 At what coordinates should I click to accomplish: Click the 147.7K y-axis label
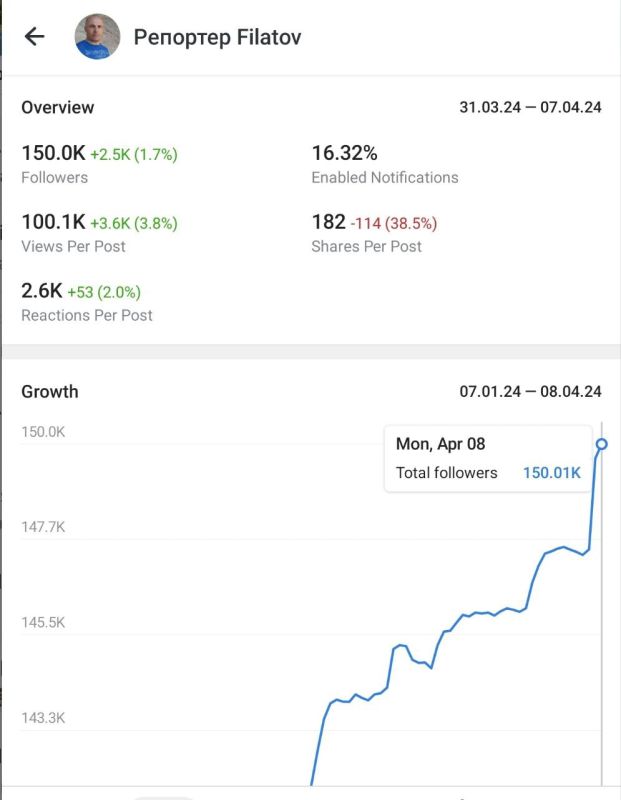43,527
